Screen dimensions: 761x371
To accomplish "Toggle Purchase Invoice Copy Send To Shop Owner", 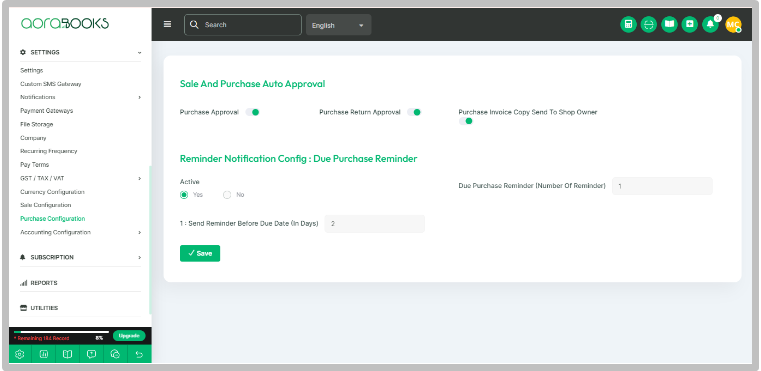I will [466, 121].
